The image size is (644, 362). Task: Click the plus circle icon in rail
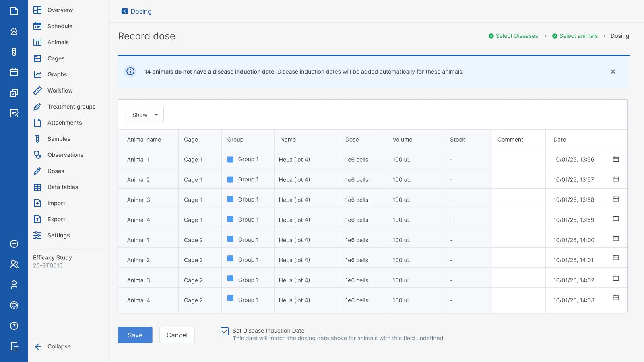(14, 244)
